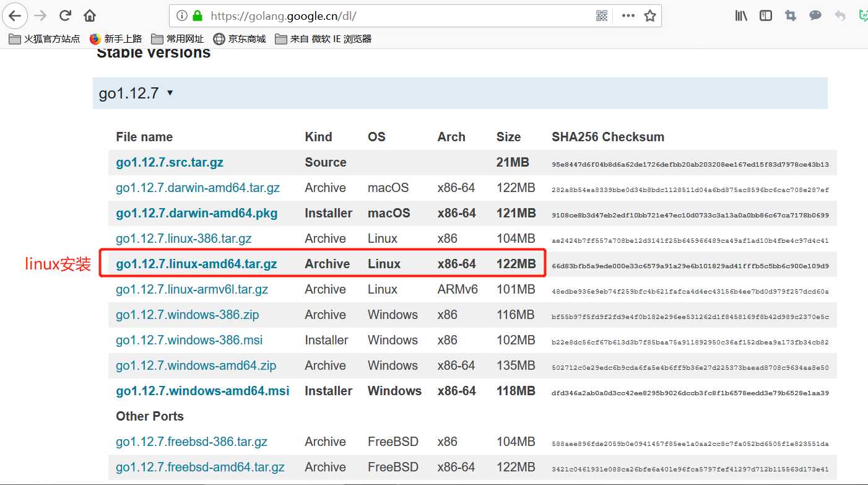
Task: Download go1.12.7.linux-amd64.tar.gz
Action: point(196,264)
